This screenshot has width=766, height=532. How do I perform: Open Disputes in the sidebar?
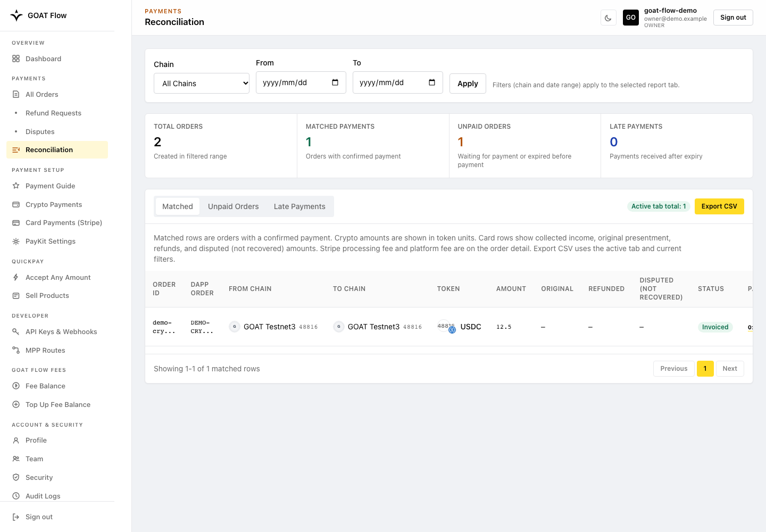(x=57, y=131)
